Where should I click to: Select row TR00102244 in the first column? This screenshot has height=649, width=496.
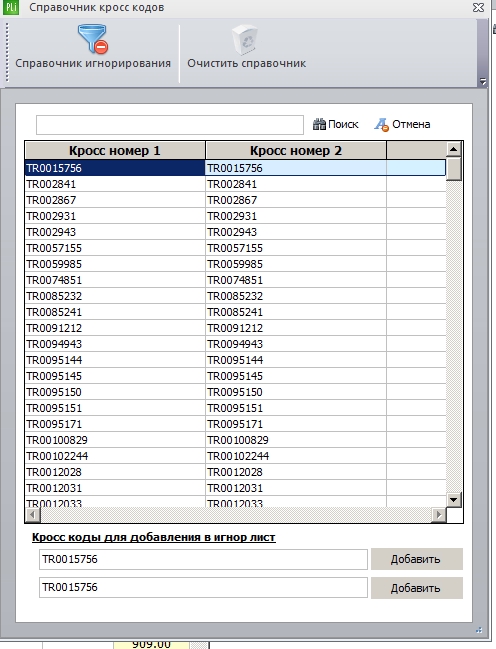point(115,456)
